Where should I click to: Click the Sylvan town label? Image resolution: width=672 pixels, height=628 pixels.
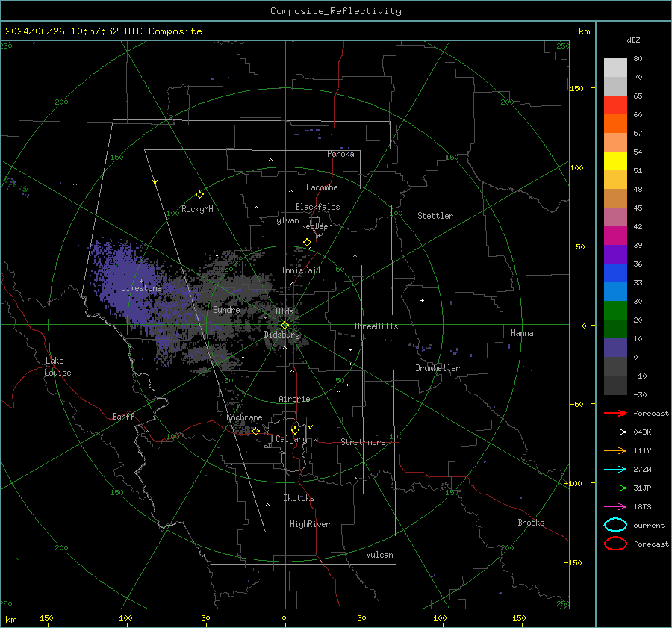285,220
